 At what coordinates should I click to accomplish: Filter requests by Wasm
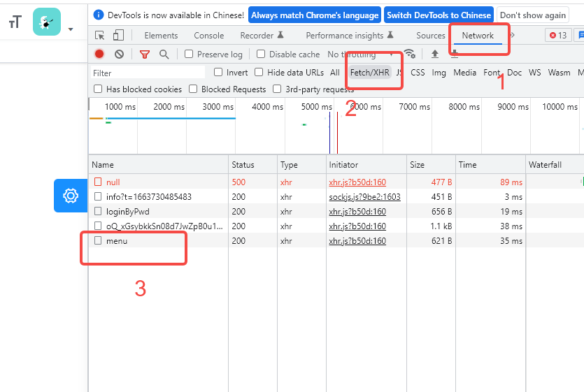tap(559, 72)
